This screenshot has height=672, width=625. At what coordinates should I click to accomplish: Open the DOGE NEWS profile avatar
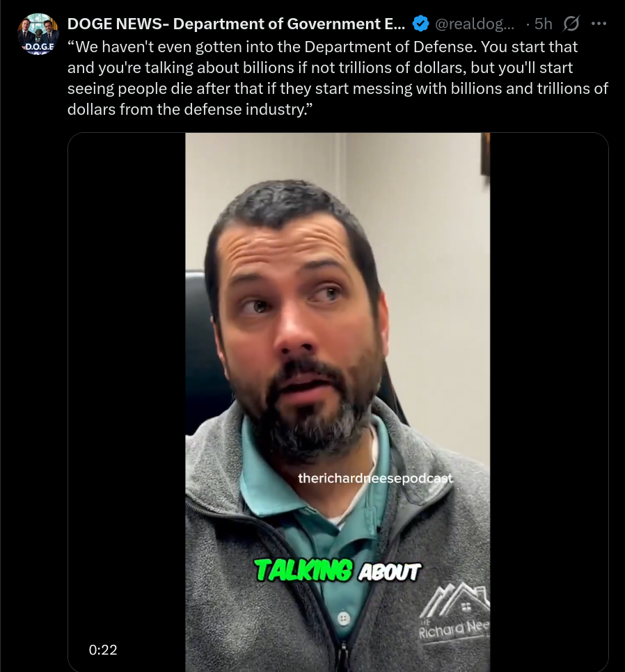(38, 34)
